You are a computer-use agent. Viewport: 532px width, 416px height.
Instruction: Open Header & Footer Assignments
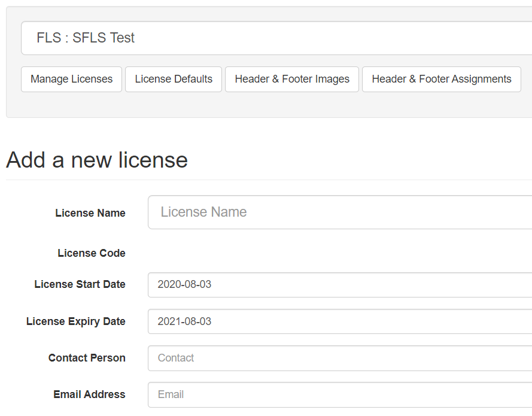[x=442, y=79]
